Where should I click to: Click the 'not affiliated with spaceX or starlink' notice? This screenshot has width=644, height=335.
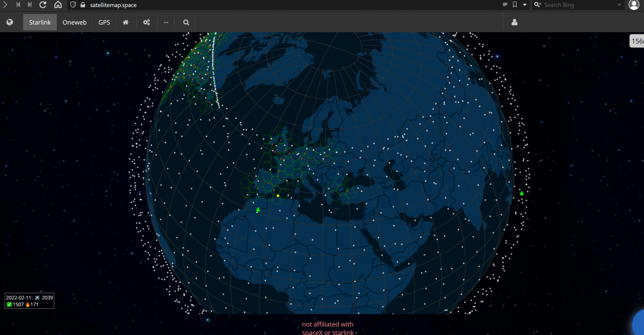[328, 328]
